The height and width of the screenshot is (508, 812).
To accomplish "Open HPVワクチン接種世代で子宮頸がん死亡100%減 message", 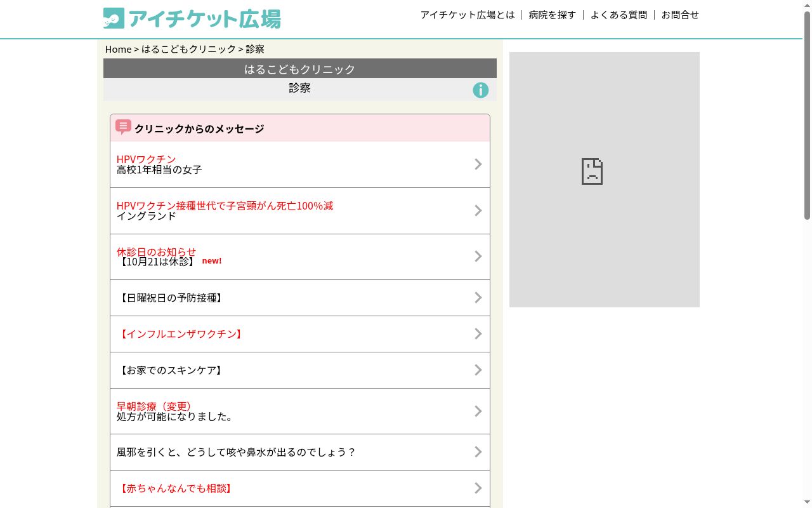I will click(300, 211).
